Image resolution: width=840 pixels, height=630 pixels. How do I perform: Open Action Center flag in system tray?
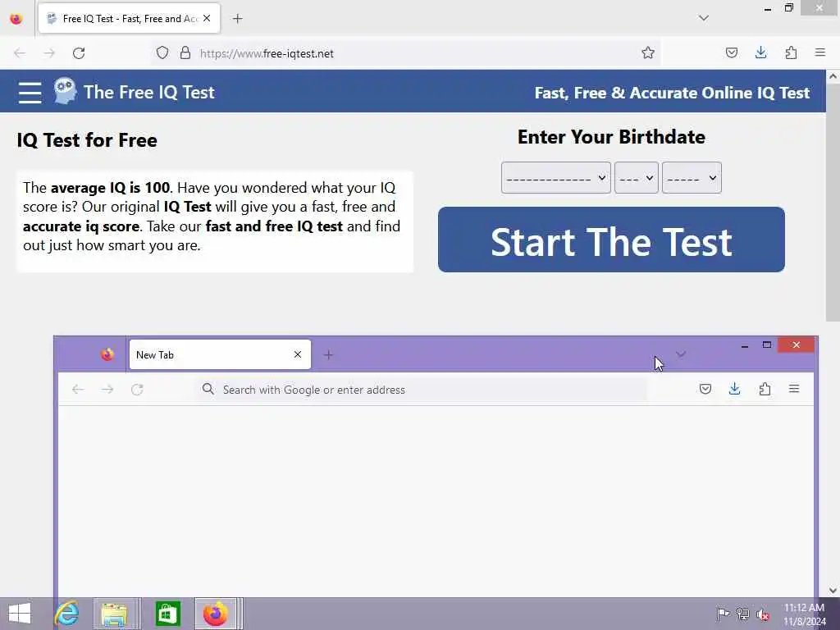pyautogui.click(x=723, y=614)
